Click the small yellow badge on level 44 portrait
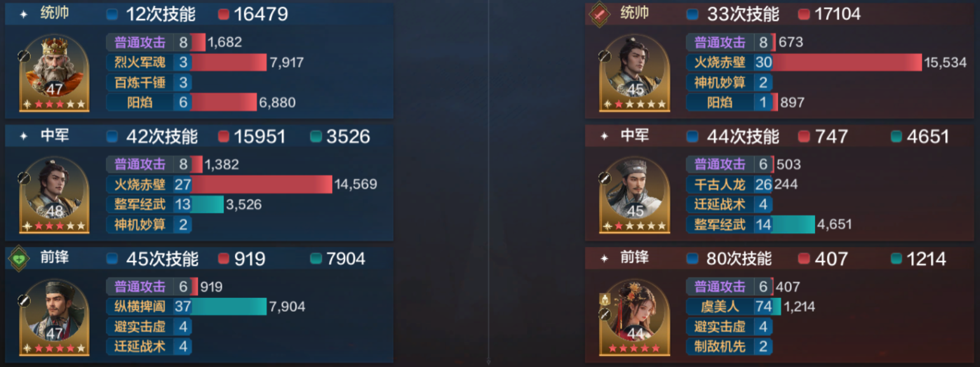Image resolution: width=980 pixels, height=367 pixels. (x=605, y=299)
